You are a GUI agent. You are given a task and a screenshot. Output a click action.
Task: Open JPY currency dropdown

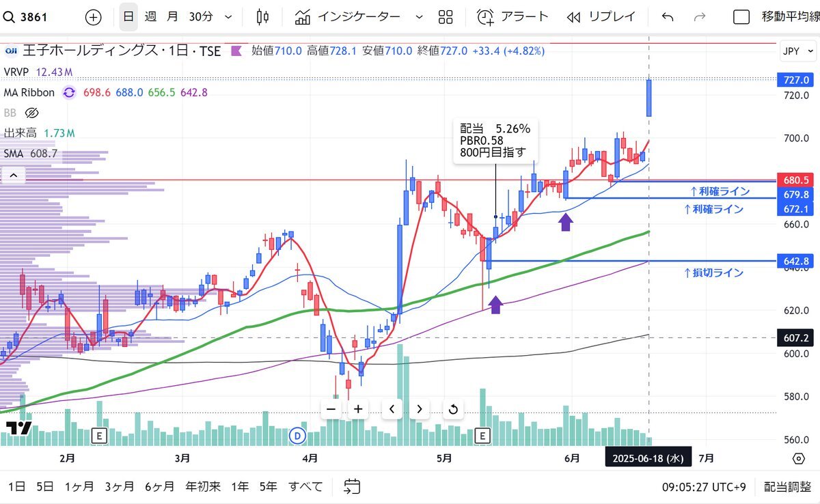click(x=797, y=51)
